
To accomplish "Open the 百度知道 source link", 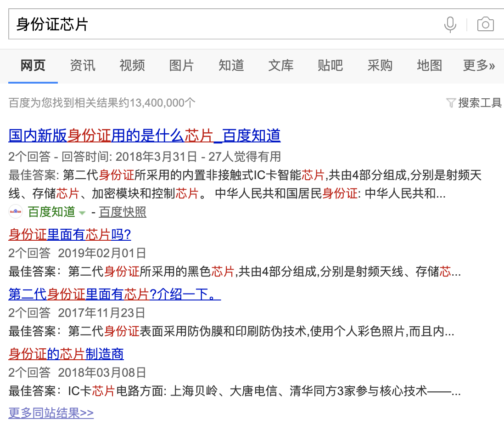I will click(x=51, y=212).
